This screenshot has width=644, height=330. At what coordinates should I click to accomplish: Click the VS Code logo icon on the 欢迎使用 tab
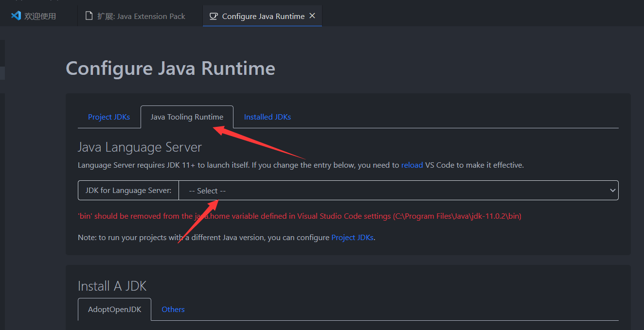(x=16, y=16)
